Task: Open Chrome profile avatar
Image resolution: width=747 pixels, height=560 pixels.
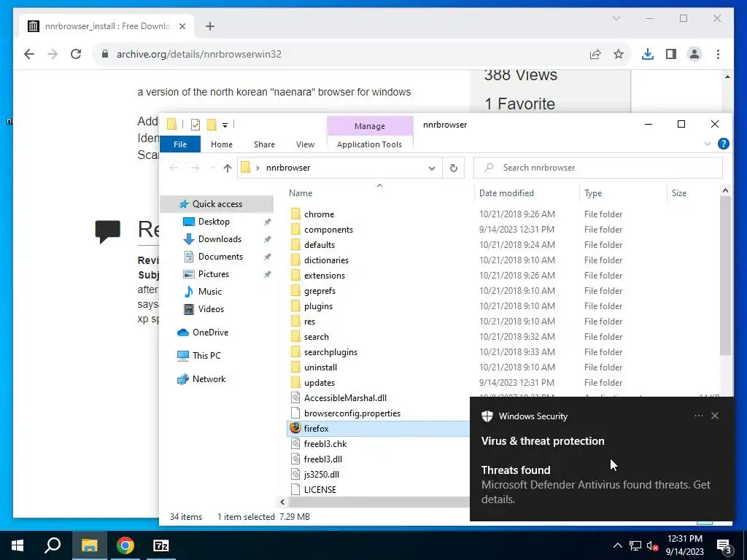Action: coord(694,54)
